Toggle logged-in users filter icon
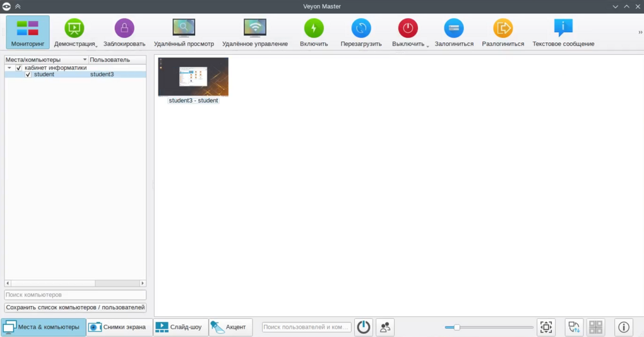Viewport: 644px width, 337px height. [x=385, y=327]
